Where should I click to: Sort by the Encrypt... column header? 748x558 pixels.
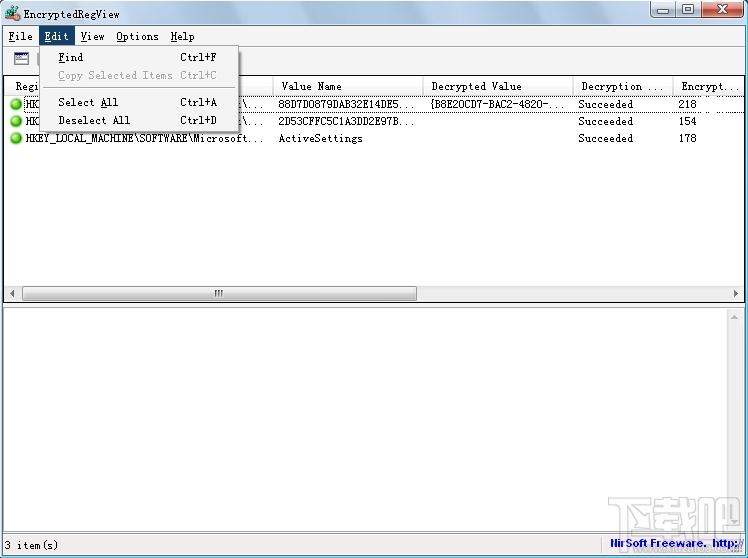(x=709, y=86)
